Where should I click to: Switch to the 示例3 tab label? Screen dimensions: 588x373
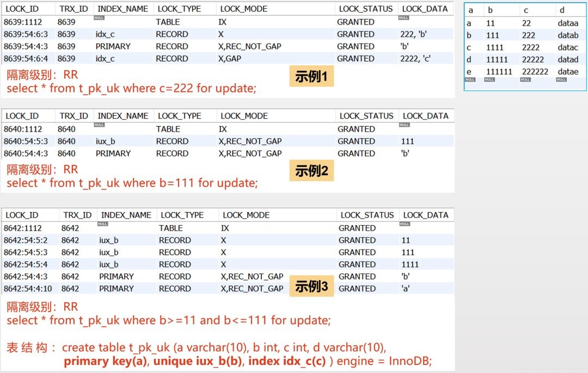click(311, 285)
